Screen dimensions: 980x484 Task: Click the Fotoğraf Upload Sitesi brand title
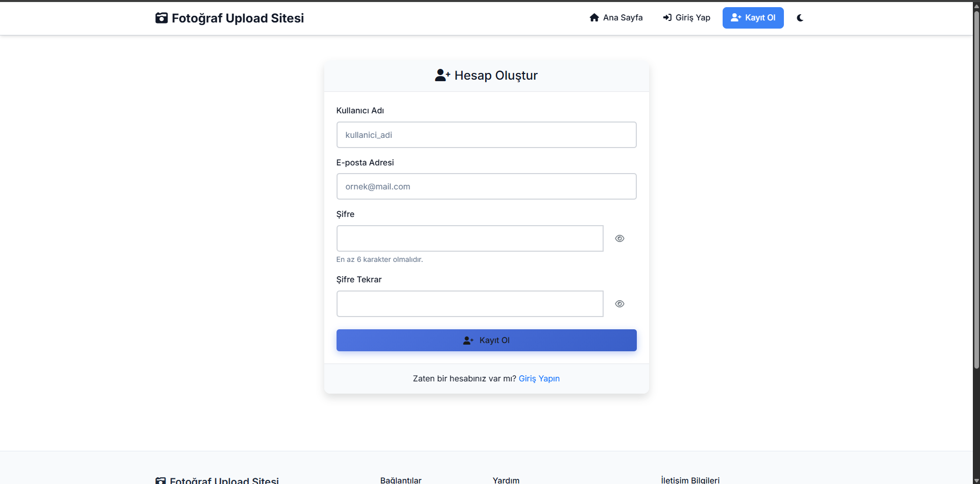237,18
